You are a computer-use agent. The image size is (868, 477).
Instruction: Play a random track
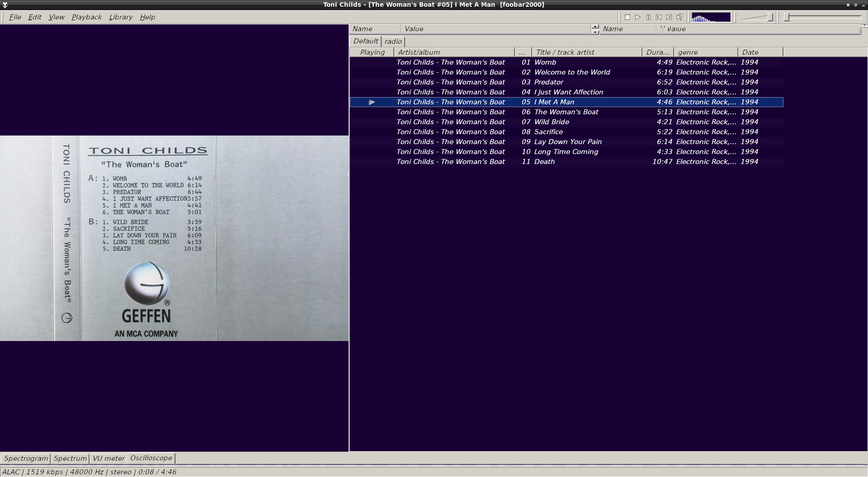click(679, 17)
